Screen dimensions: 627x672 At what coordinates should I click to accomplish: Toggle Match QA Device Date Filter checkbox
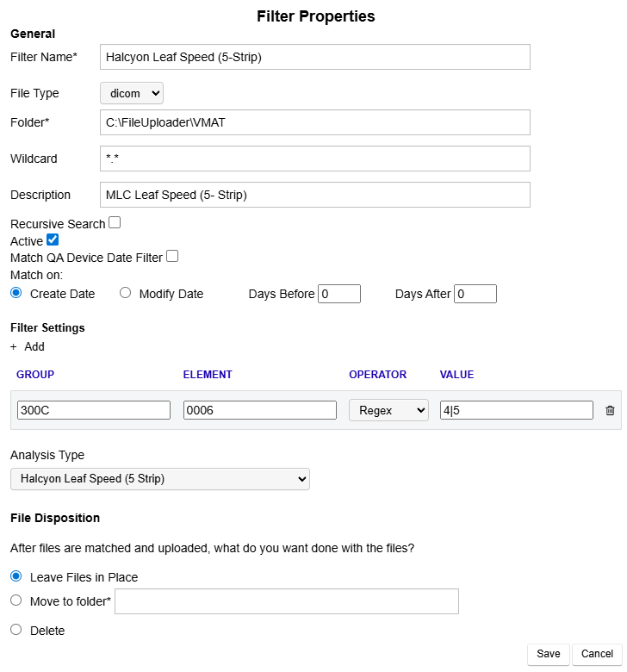click(x=172, y=256)
